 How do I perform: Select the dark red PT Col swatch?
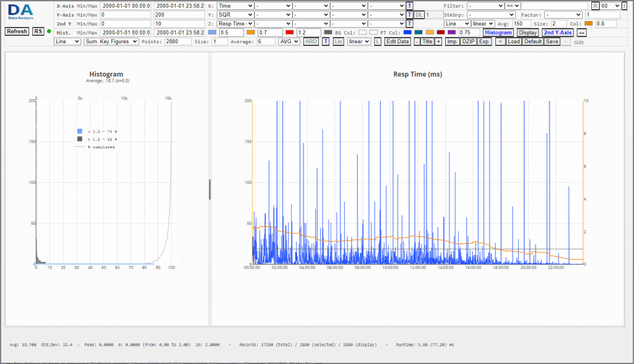(441, 32)
